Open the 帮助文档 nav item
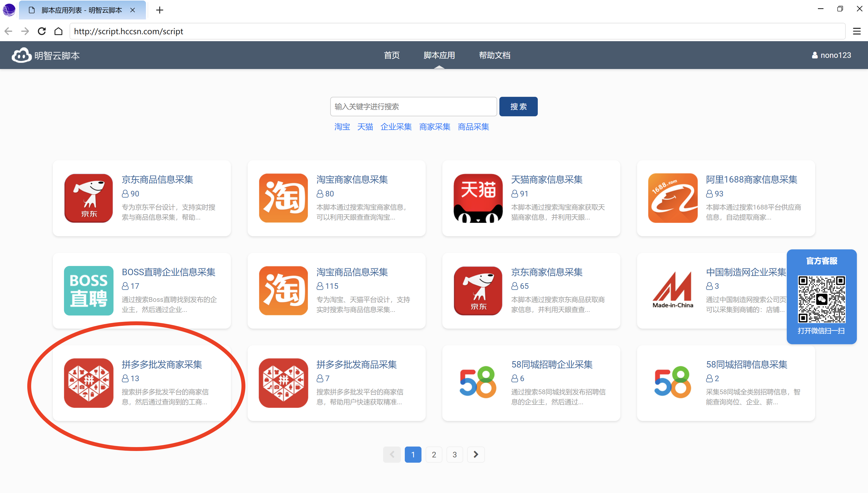 coord(495,55)
